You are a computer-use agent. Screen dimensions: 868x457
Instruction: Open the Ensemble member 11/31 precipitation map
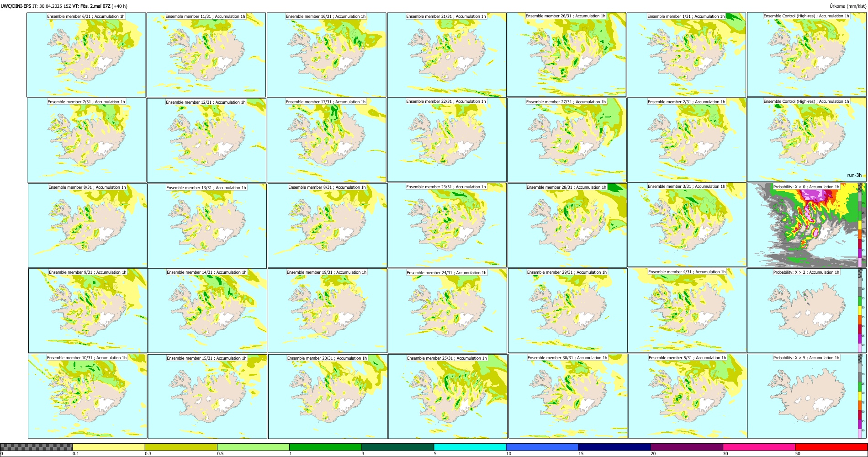pos(206,55)
